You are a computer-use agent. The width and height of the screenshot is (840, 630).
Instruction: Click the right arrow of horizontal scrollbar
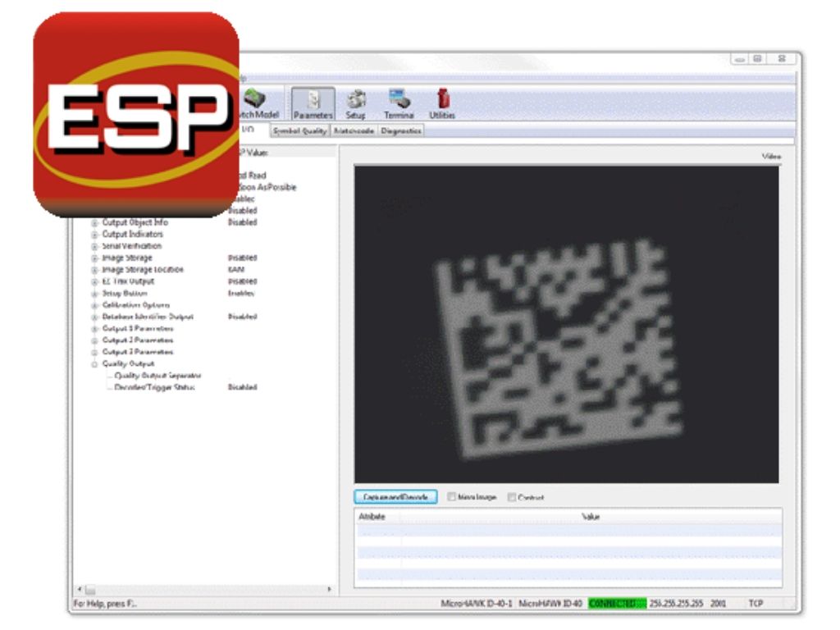coord(329,589)
